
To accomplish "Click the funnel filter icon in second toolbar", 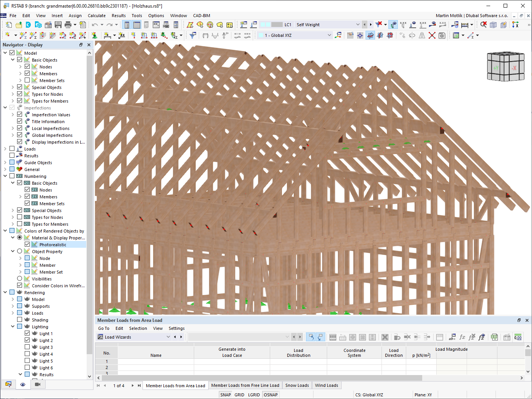I will point(193,35).
